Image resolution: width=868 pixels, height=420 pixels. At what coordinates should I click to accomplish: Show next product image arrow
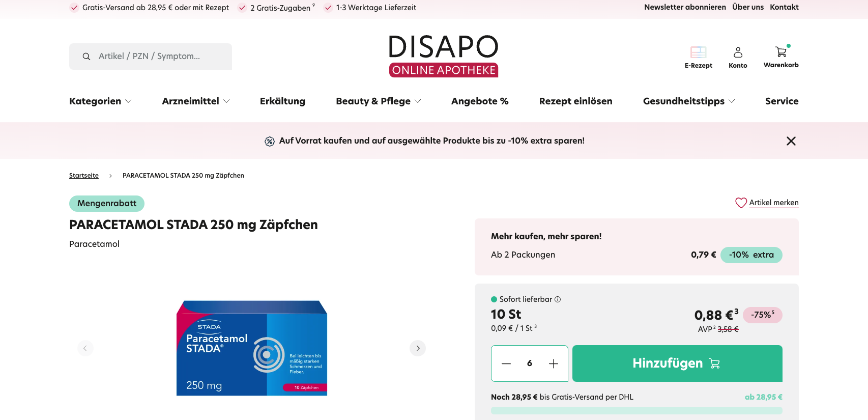(x=418, y=348)
